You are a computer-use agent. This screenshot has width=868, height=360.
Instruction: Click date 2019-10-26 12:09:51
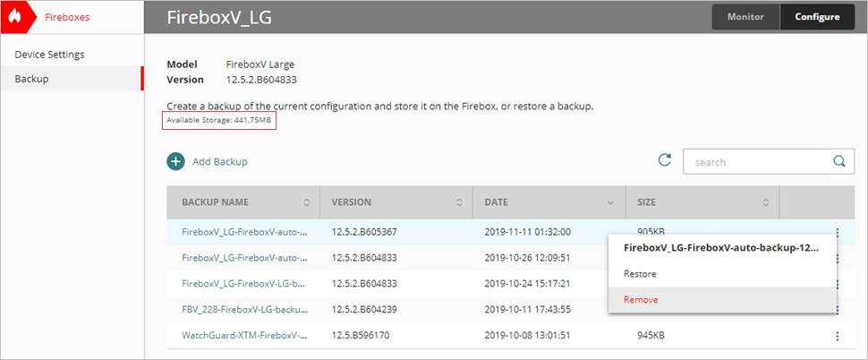528,258
